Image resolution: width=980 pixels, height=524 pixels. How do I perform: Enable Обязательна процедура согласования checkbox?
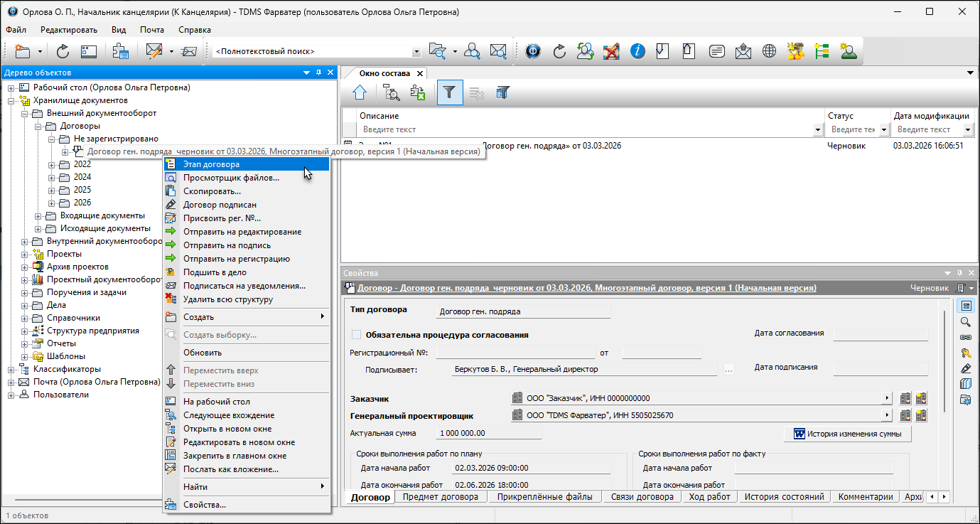(357, 335)
